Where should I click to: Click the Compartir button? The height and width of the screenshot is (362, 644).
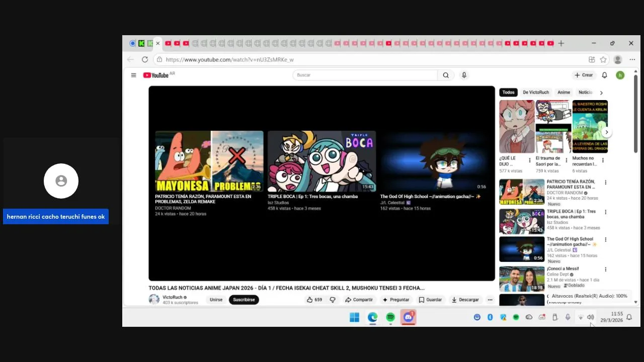click(x=359, y=300)
